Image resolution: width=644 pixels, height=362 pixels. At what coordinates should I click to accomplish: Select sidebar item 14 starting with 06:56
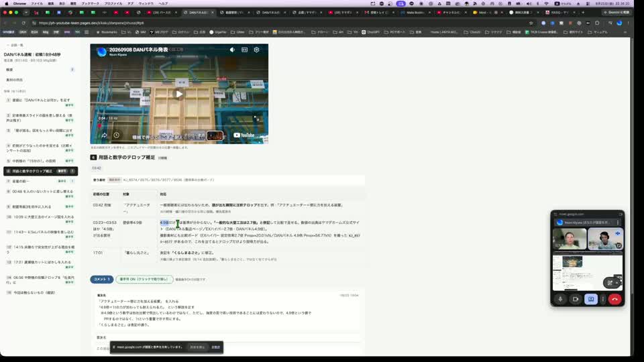click(x=40, y=280)
